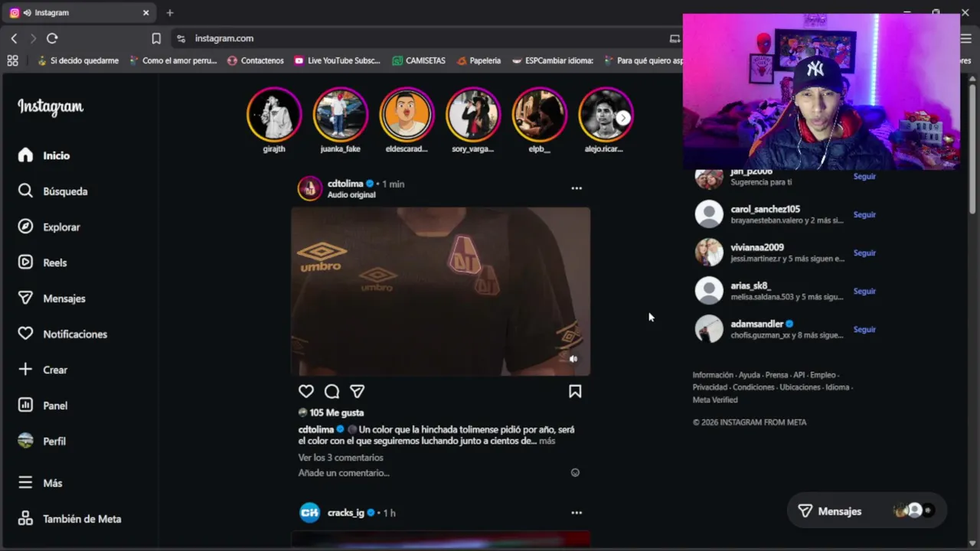Follow adamsandler with Seguir button
This screenshot has width=980, height=551.
click(x=864, y=330)
